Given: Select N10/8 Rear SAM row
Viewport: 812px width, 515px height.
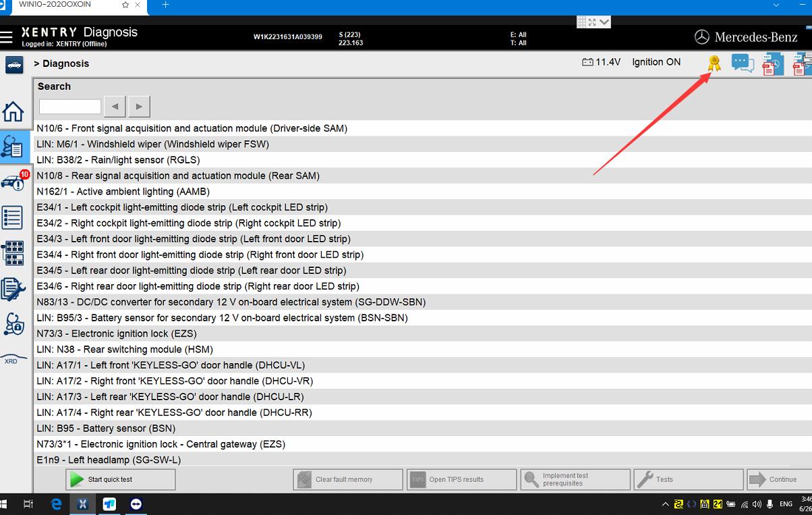Looking at the screenshot, I should click(423, 175).
